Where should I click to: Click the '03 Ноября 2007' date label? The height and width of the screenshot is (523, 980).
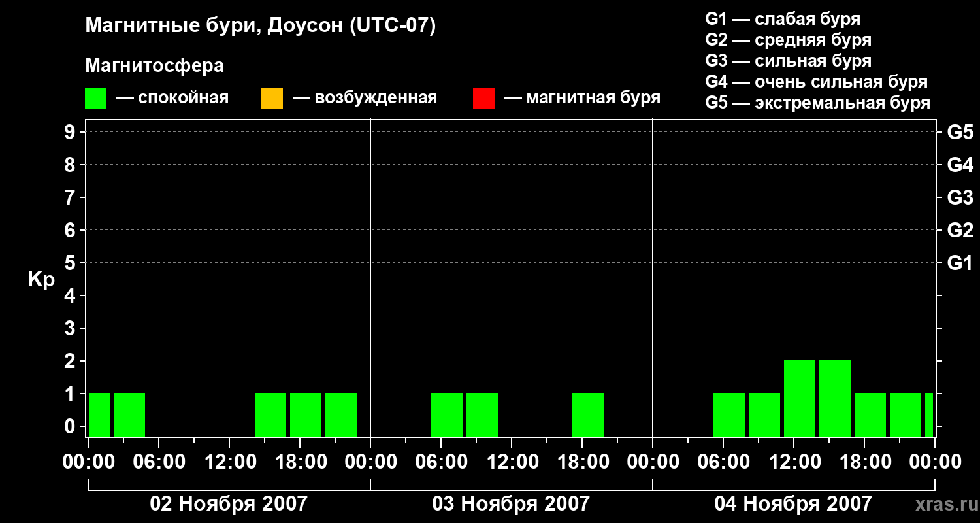511,503
